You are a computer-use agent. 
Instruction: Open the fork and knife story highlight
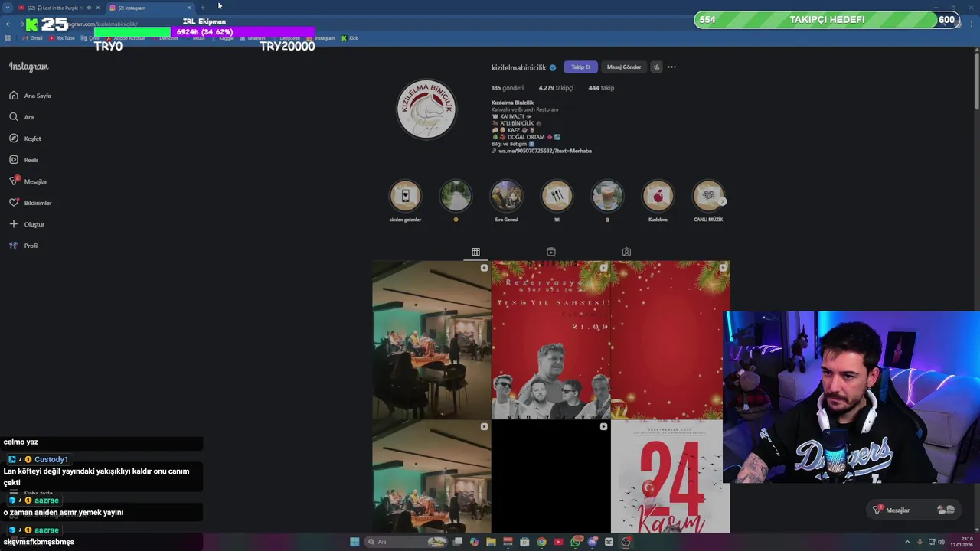pos(557,196)
